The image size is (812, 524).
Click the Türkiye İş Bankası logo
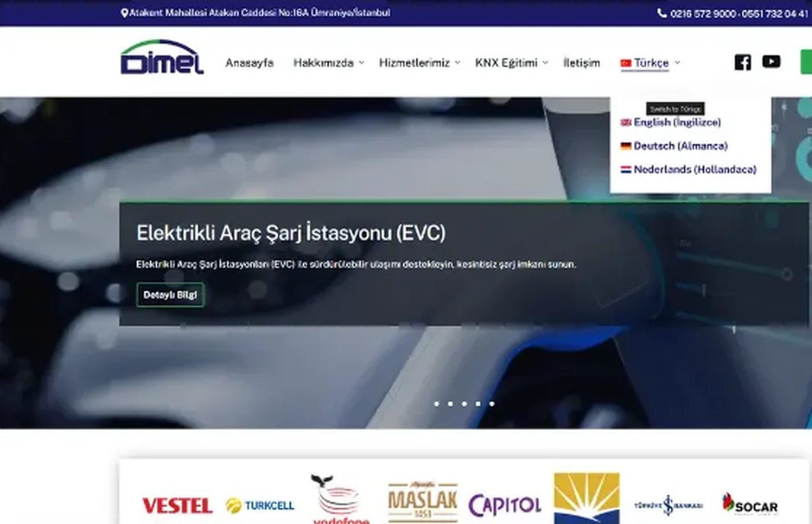[x=668, y=505]
